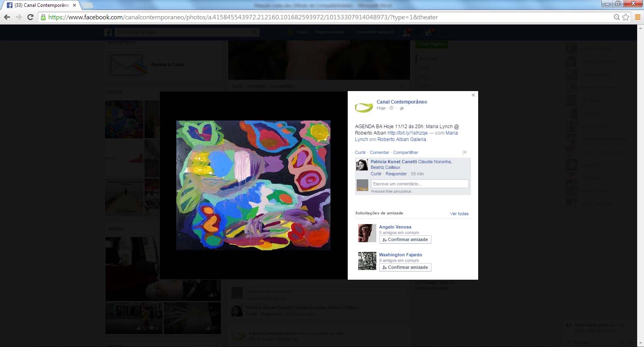Viewport: 644px width, 347px height.
Task: Click the clock icon beside Hoje
Action: [391, 108]
